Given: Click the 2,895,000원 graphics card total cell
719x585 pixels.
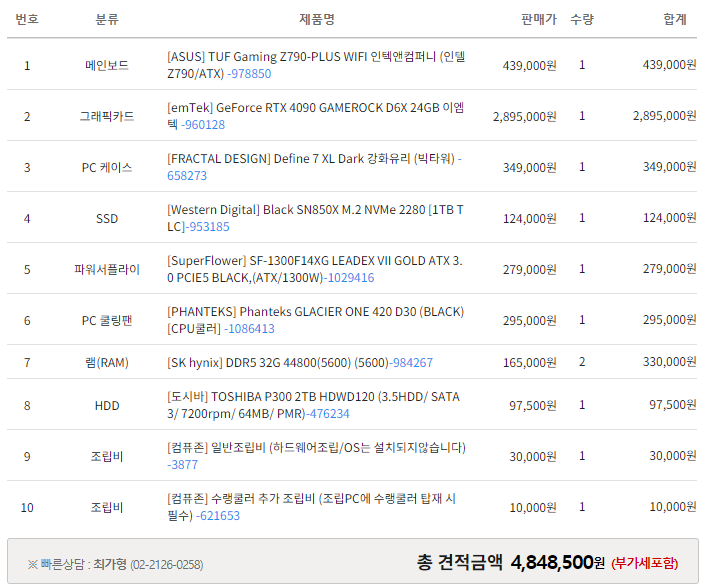Looking at the screenshot, I should pyautogui.click(x=665, y=116).
